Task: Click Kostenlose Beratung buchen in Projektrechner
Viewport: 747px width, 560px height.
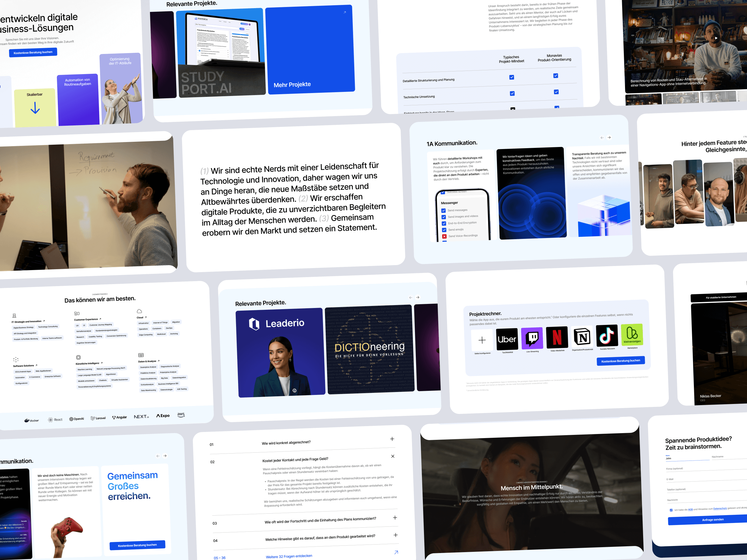Action: tap(621, 361)
